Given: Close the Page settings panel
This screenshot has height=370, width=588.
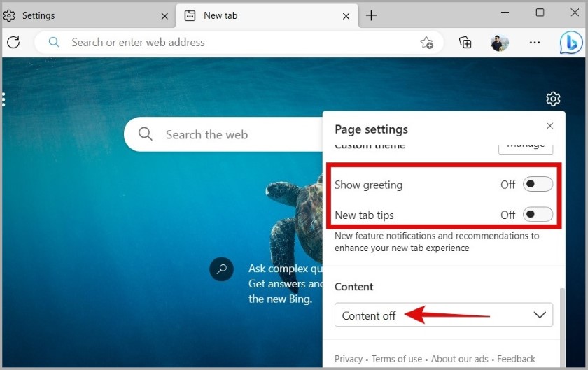Looking at the screenshot, I should [549, 126].
